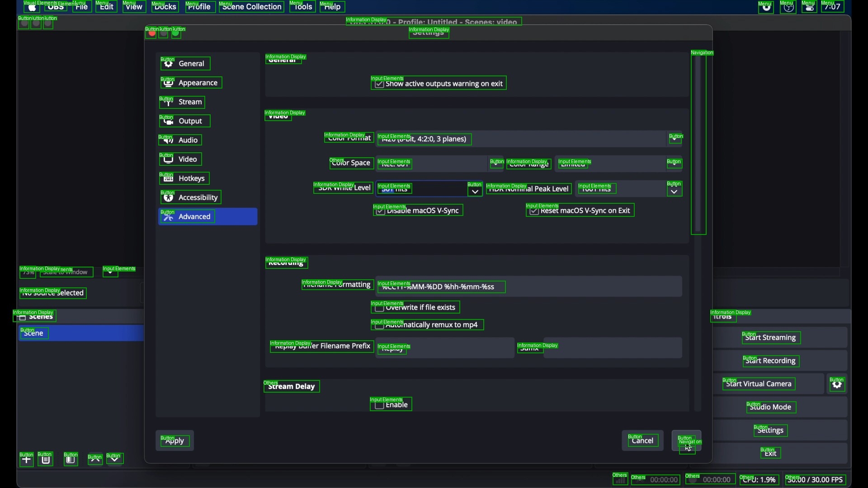868x488 pixels.
Task: Open the HDR Nominal Peak Level dropdown
Action: [675, 190]
